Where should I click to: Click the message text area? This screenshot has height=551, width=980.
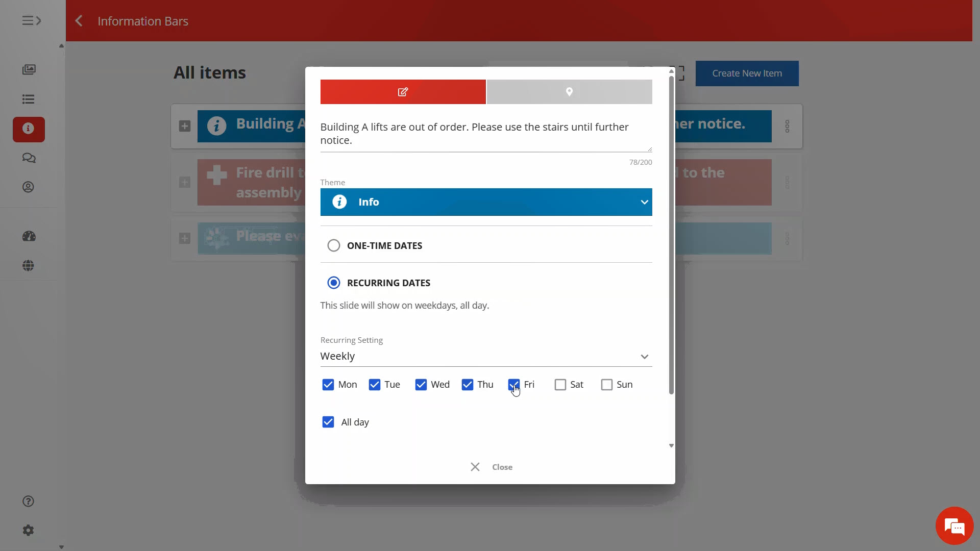coord(485,134)
